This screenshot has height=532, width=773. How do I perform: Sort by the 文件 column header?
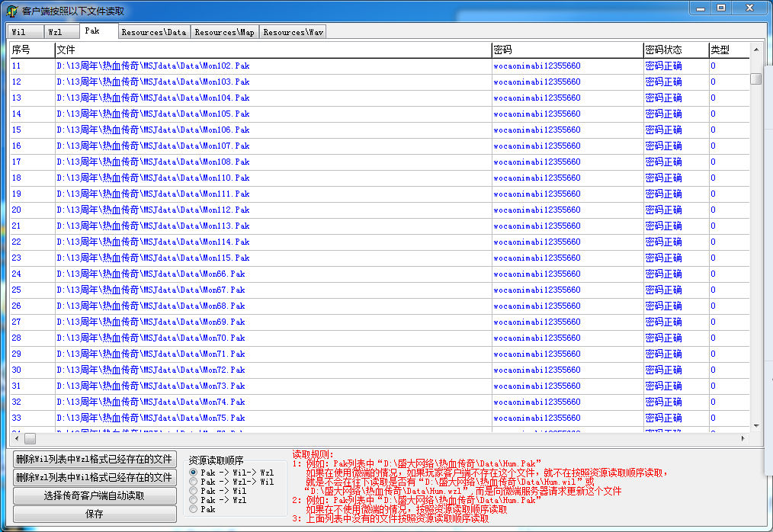coord(273,50)
